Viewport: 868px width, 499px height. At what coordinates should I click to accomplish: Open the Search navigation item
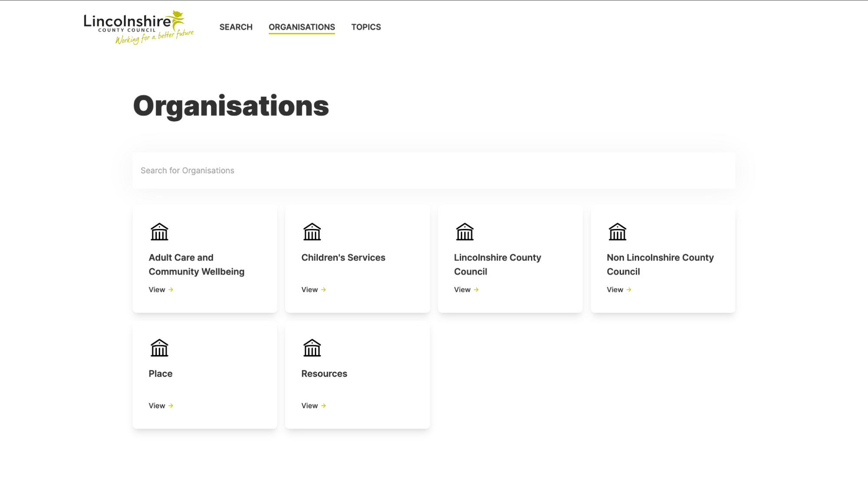(236, 27)
